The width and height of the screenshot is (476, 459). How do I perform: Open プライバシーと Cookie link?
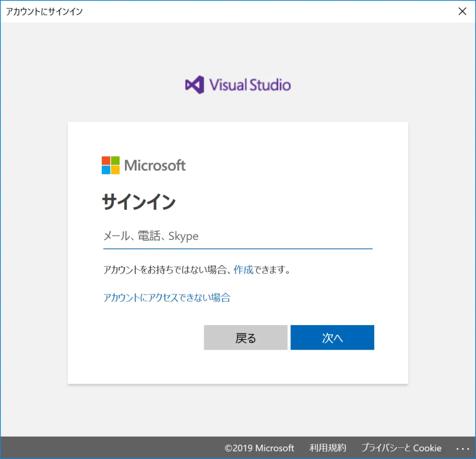[401, 448]
